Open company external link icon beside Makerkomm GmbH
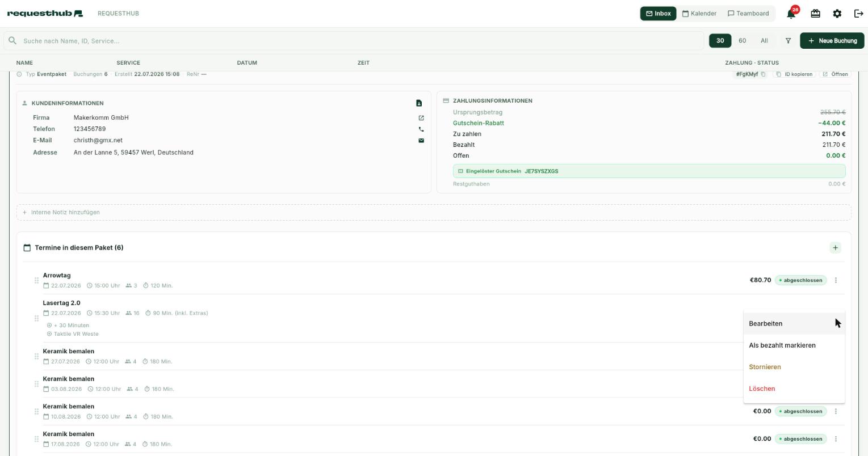 pos(421,118)
